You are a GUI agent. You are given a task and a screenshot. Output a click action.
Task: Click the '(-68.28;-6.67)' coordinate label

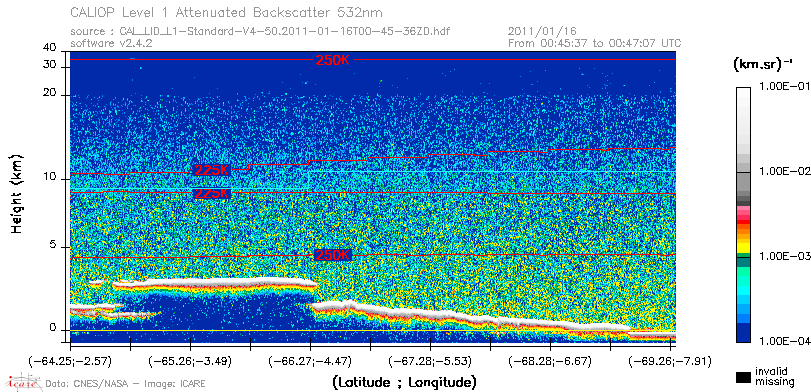point(550,360)
